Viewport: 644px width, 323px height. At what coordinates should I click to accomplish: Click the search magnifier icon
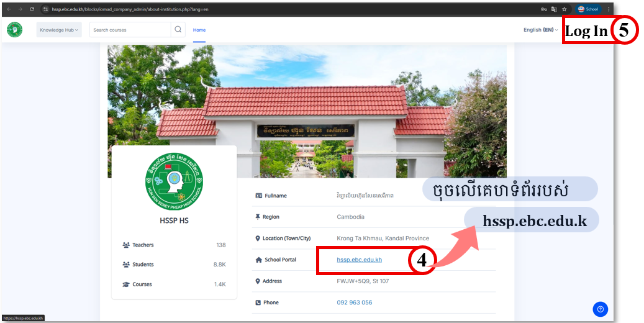click(x=178, y=30)
